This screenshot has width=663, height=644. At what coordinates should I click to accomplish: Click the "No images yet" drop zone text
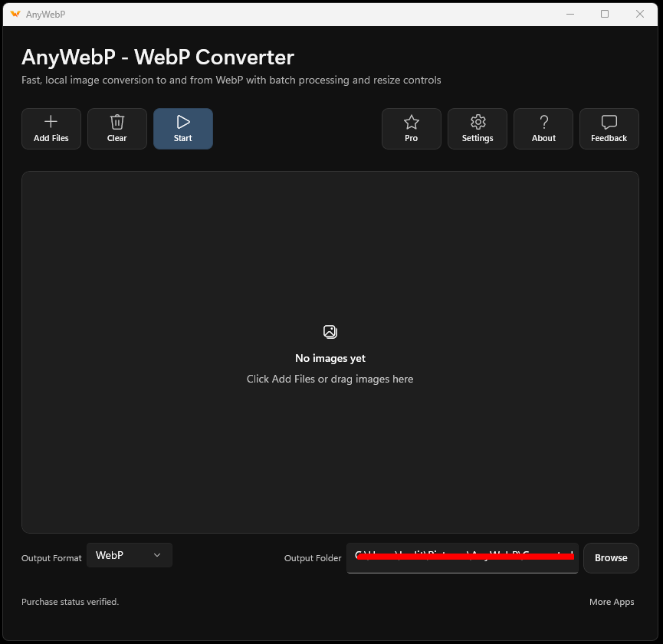point(330,358)
